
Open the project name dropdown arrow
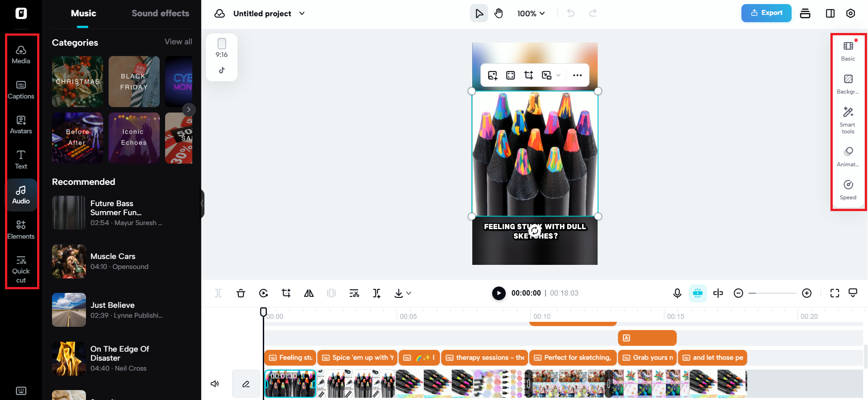[x=302, y=14]
